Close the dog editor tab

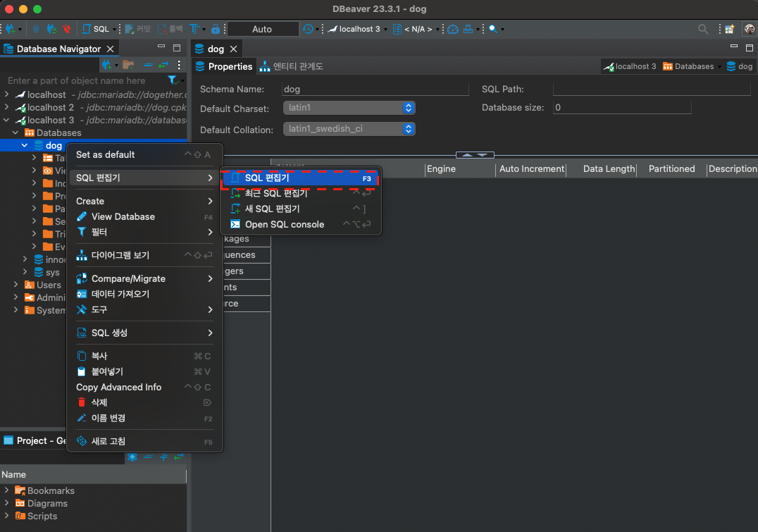pyautogui.click(x=233, y=49)
